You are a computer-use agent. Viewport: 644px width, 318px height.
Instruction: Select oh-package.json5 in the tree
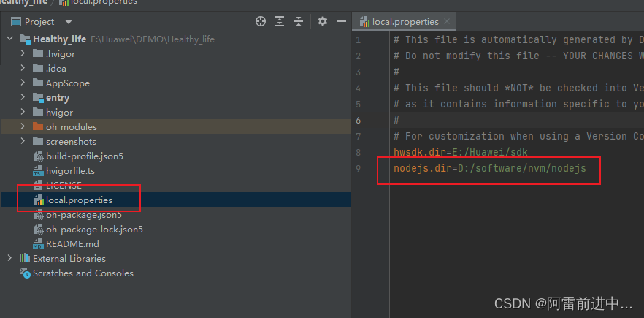point(84,215)
